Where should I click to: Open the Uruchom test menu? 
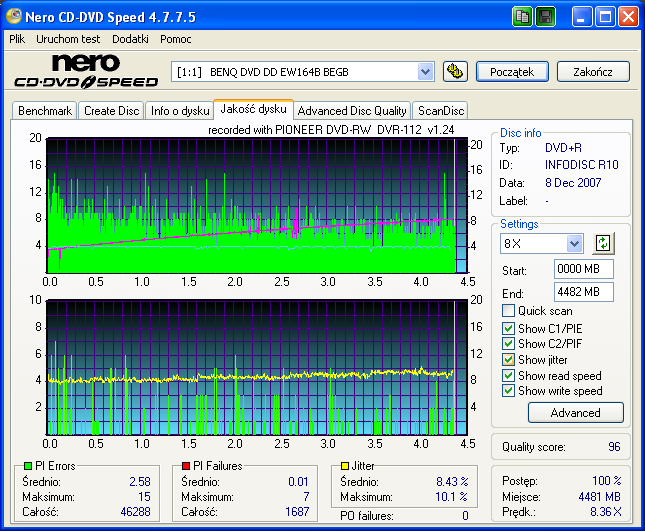(68, 39)
